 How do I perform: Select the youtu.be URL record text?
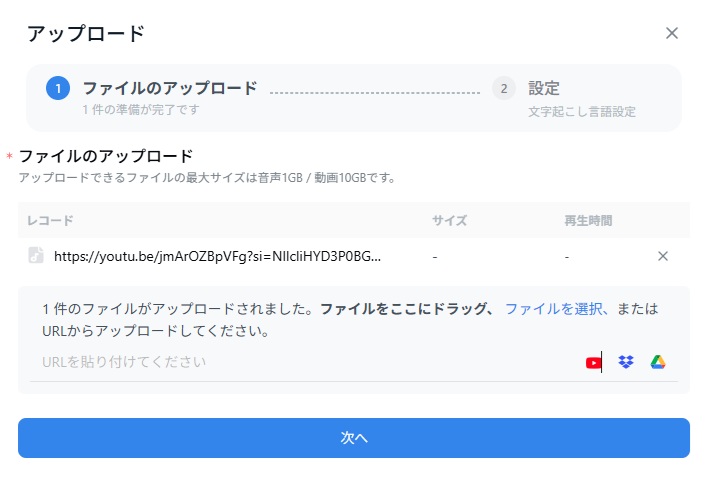pos(217,256)
